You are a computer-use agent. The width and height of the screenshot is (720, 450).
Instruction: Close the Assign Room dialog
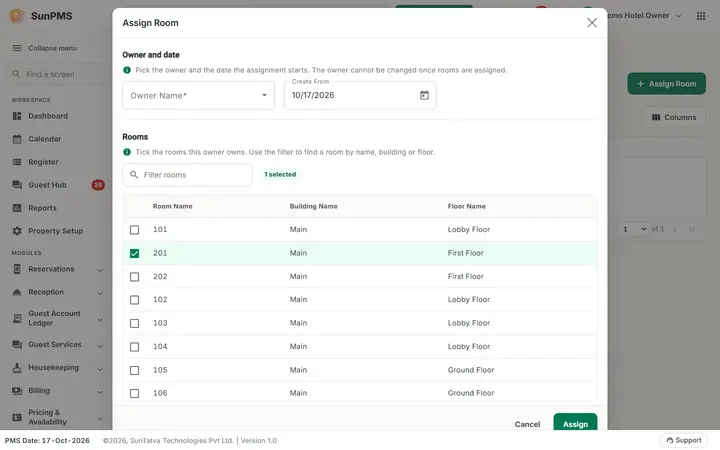click(x=592, y=22)
